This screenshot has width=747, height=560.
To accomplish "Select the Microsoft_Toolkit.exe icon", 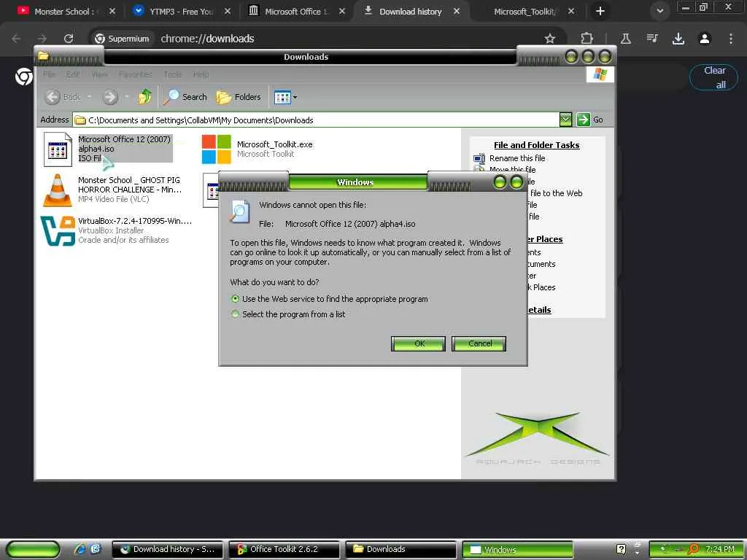I will tap(216, 149).
